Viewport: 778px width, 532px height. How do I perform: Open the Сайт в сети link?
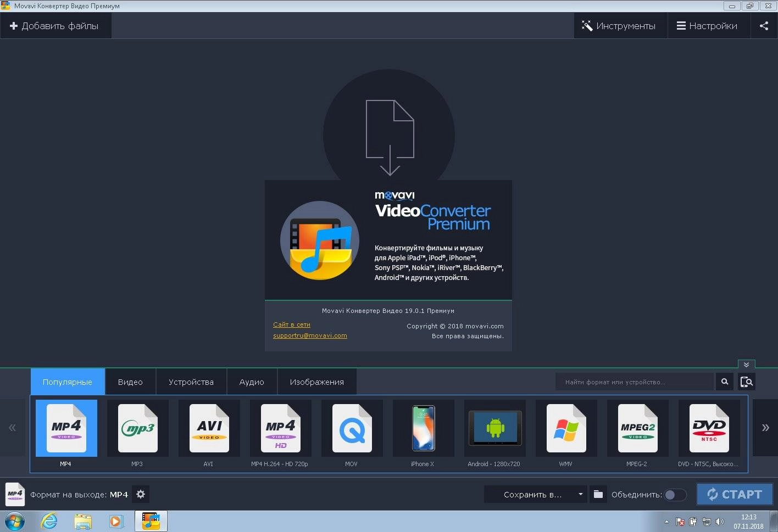(292, 324)
